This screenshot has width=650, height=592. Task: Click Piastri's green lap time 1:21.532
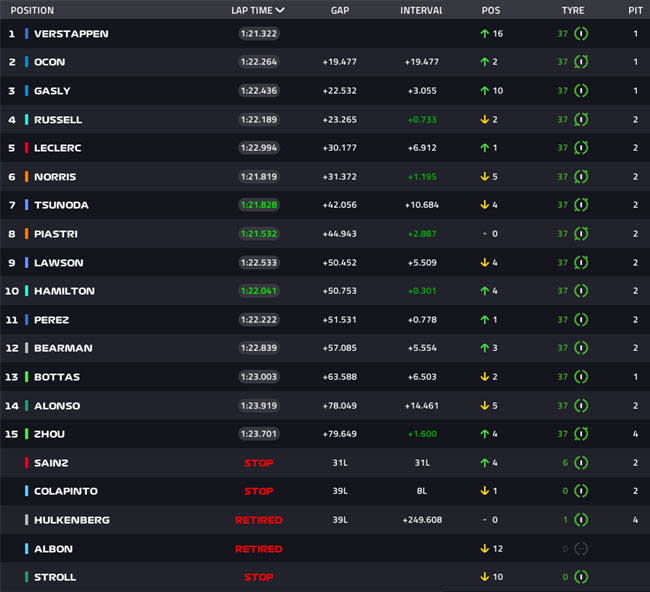tap(259, 234)
